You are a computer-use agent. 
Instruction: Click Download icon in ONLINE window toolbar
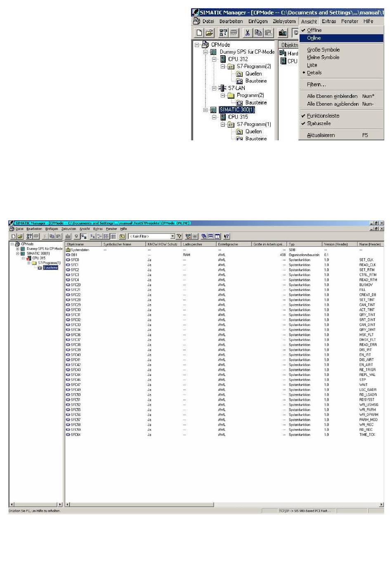tap(68, 236)
